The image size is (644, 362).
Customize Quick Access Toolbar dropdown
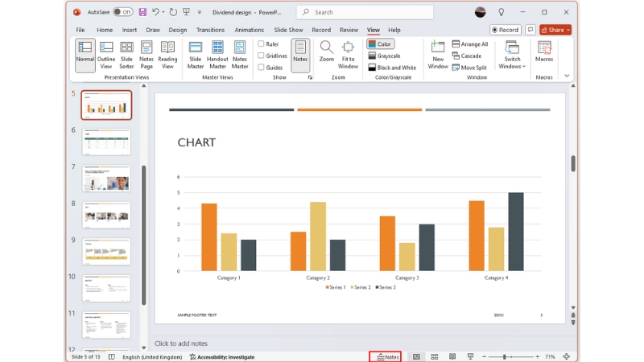(199, 12)
